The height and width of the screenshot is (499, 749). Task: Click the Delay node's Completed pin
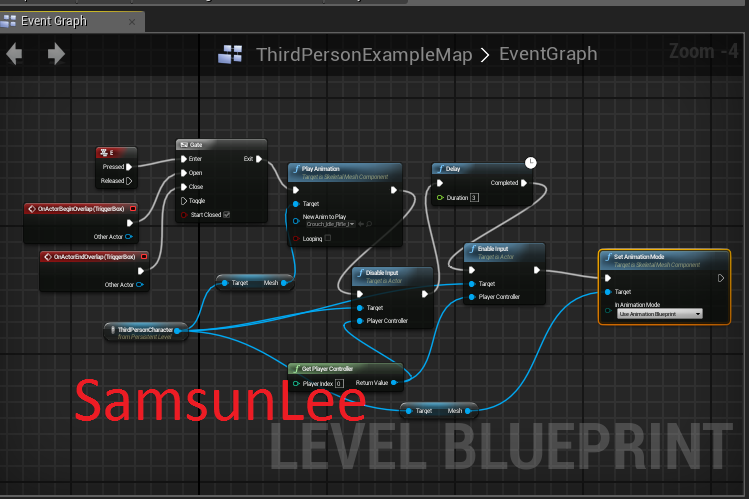524,183
